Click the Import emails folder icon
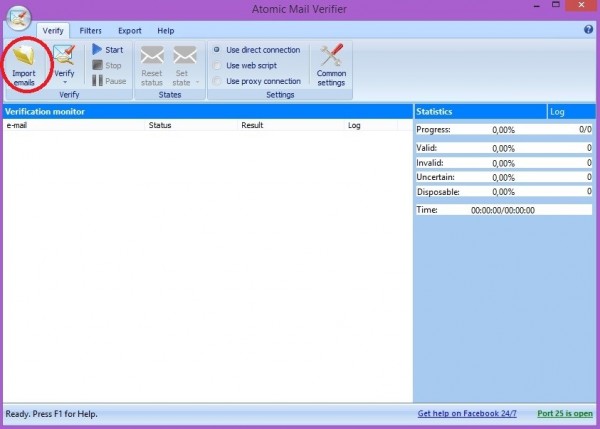The width and height of the screenshot is (600, 429). point(24,56)
